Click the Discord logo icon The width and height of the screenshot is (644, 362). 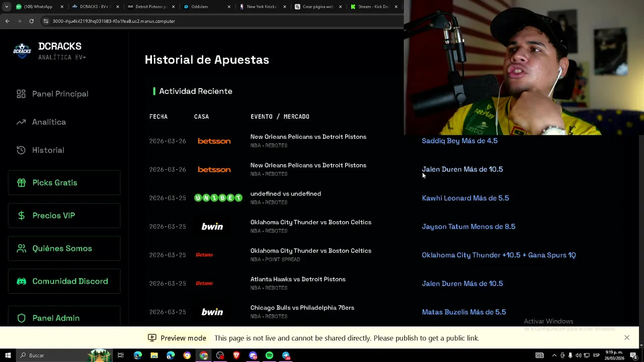21,281
